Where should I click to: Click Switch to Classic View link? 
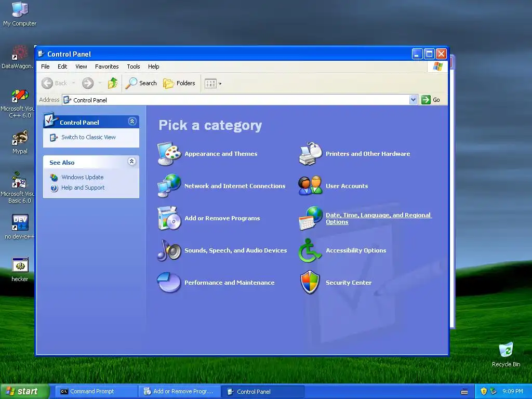point(88,137)
